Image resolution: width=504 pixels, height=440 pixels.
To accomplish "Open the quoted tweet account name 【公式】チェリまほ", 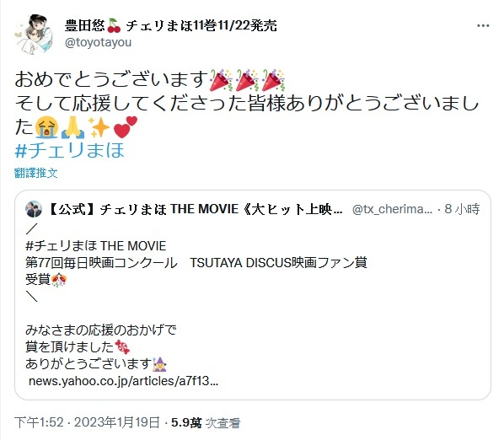I will point(195,209).
